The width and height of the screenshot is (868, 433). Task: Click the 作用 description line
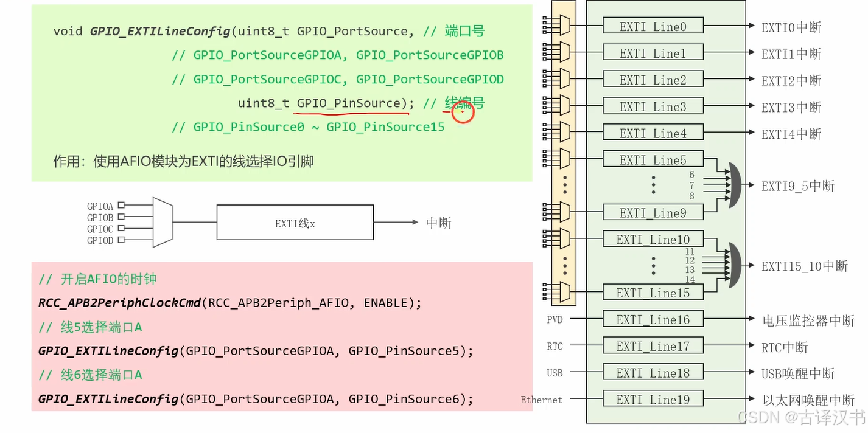[x=184, y=161]
